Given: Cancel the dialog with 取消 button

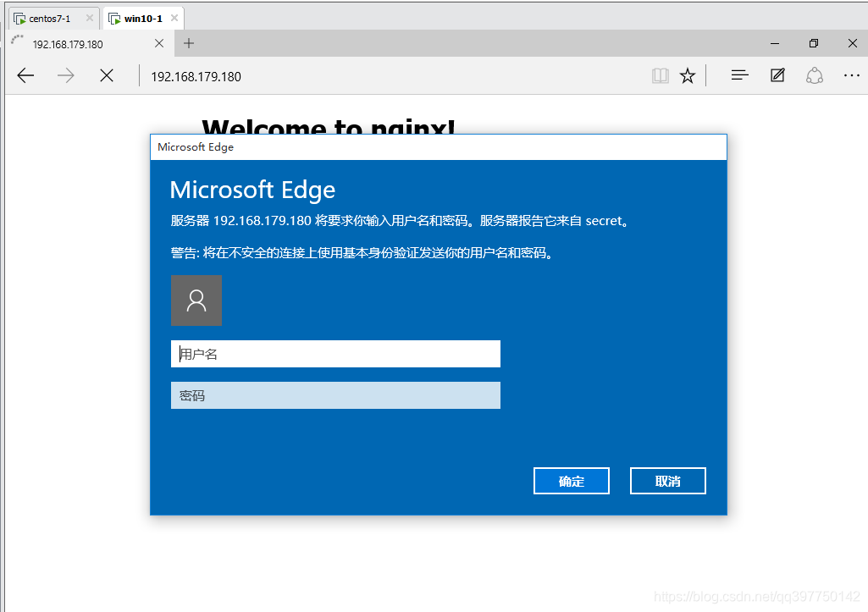Looking at the screenshot, I should [667, 481].
